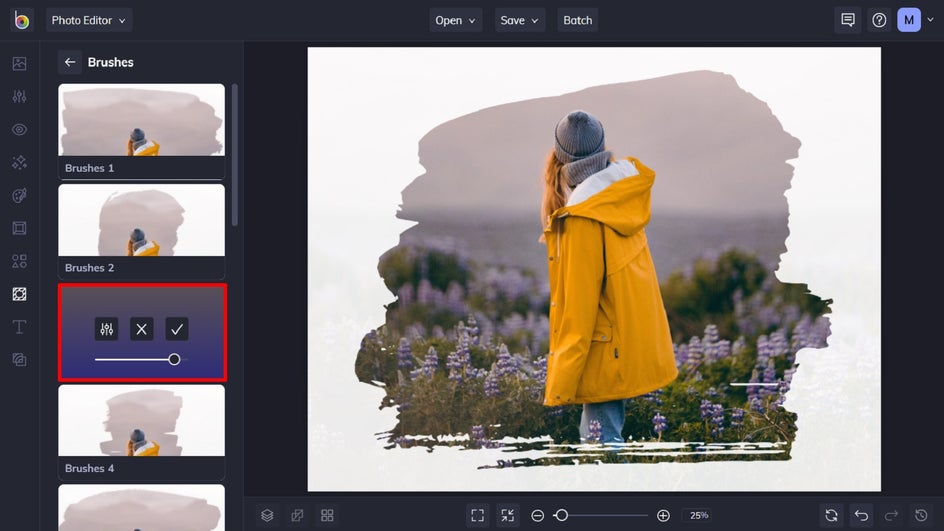Open settings for the selected brush

click(107, 329)
